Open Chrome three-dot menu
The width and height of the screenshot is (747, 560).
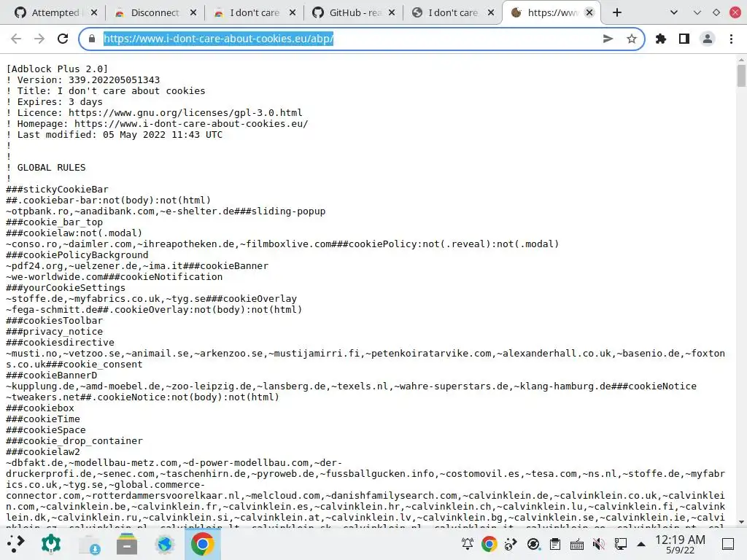(x=731, y=39)
